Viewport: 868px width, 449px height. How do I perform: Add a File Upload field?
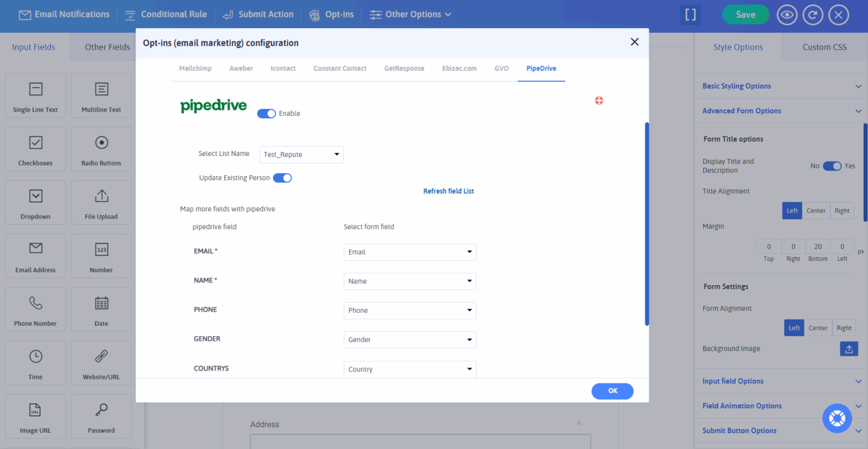101,202
